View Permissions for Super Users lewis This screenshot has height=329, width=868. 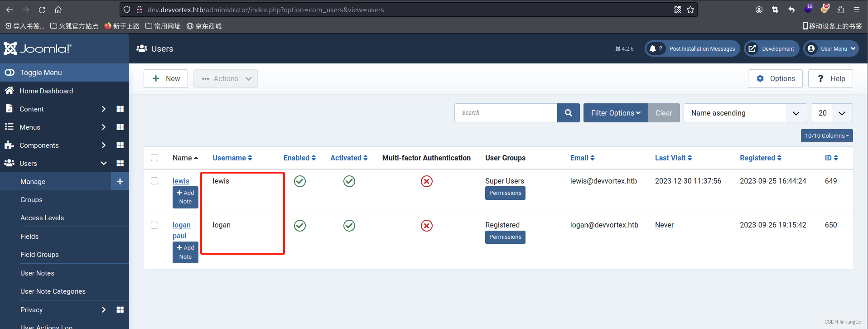pos(505,193)
